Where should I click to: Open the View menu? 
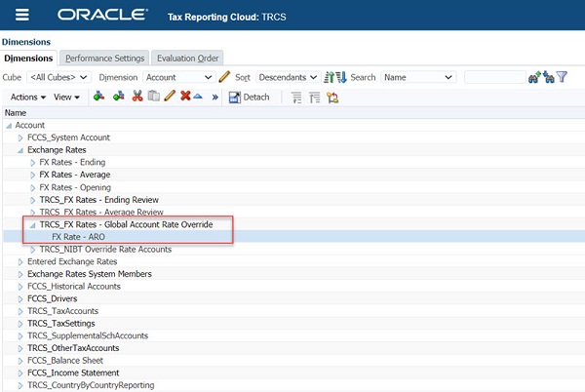(66, 98)
